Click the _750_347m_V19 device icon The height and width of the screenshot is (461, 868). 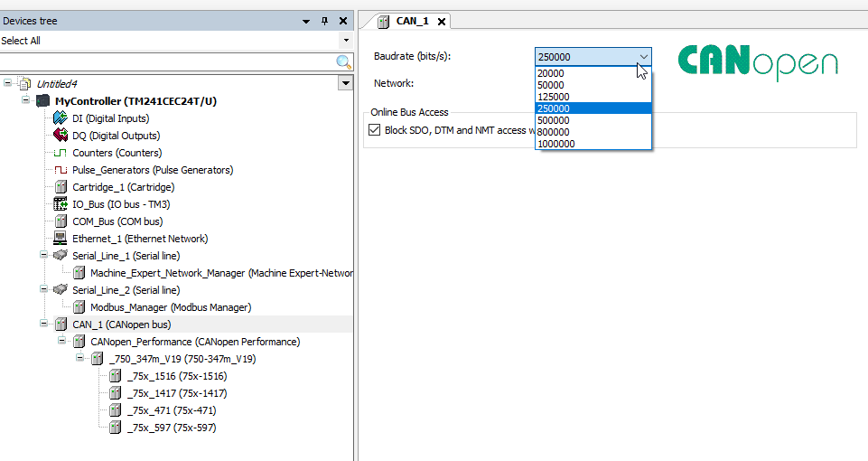tap(97, 359)
